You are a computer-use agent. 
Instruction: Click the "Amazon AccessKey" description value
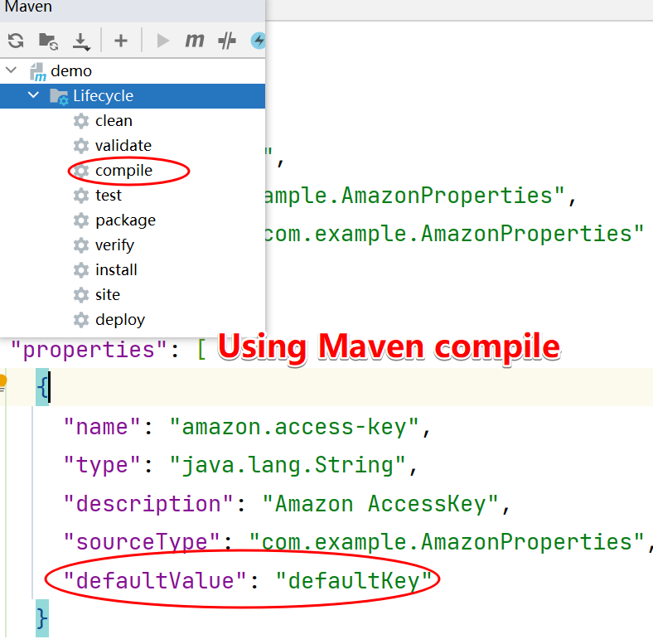(x=380, y=504)
